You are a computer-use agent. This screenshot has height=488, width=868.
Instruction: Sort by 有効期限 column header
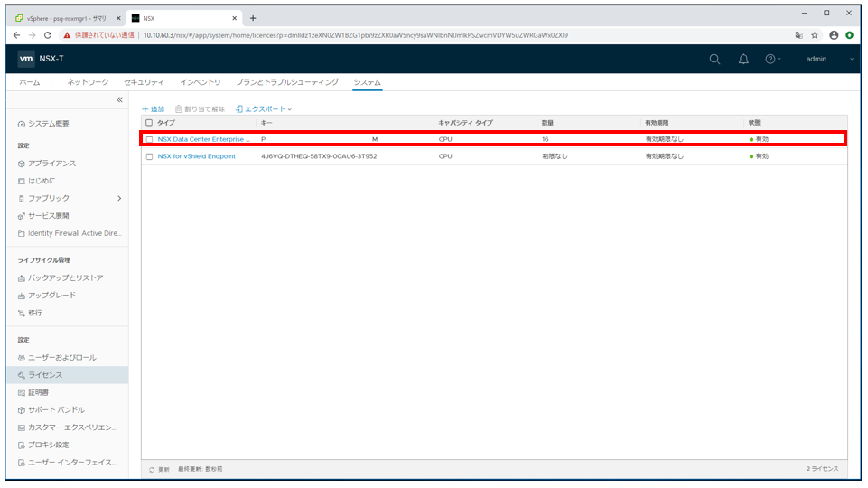[657, 122]
